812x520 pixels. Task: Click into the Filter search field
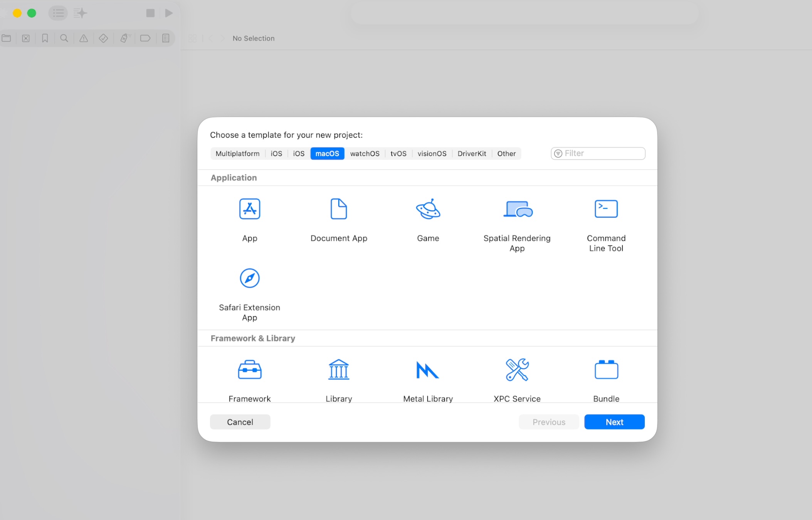(x=602, y=153)
